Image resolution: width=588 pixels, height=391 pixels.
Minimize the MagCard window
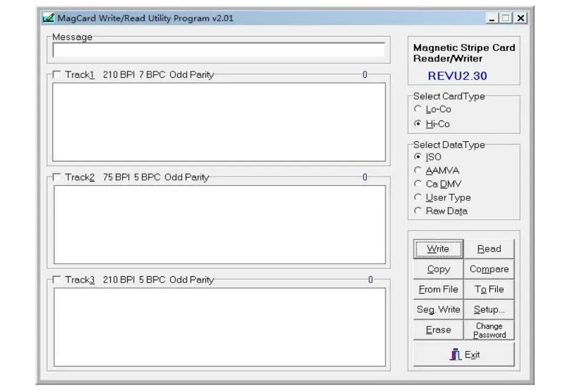pyautogui.click(x=492, y=18)
